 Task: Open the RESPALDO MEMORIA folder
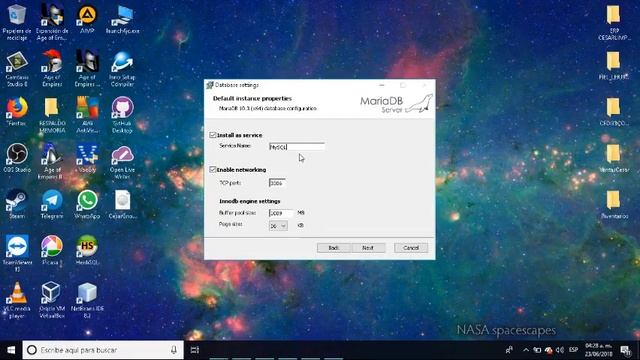coord(52,115)
